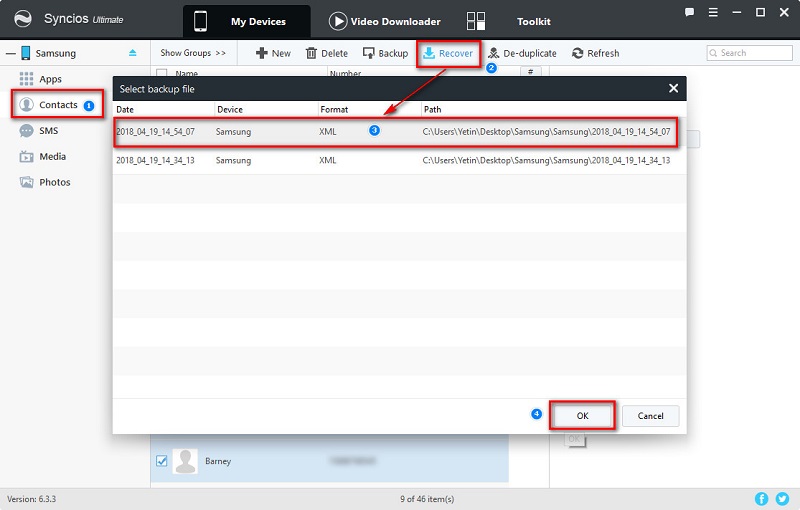Click the Version: 6.3.3 status text
This screenshot has height=510, width=800.
click(x=32, y=499)
